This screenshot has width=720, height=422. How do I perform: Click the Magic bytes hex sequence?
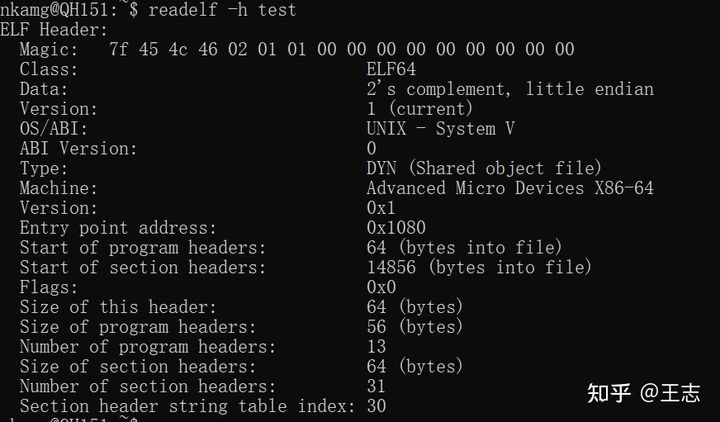340,49
